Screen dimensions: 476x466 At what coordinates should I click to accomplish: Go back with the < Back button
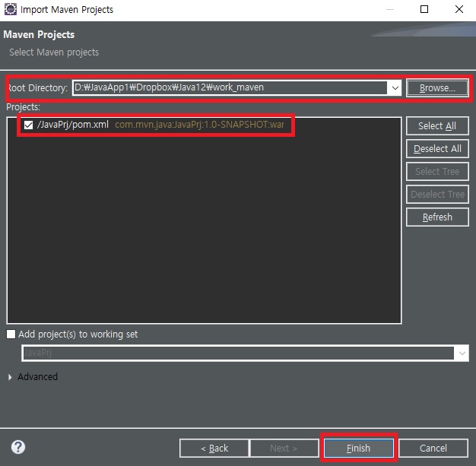(214, 448)
